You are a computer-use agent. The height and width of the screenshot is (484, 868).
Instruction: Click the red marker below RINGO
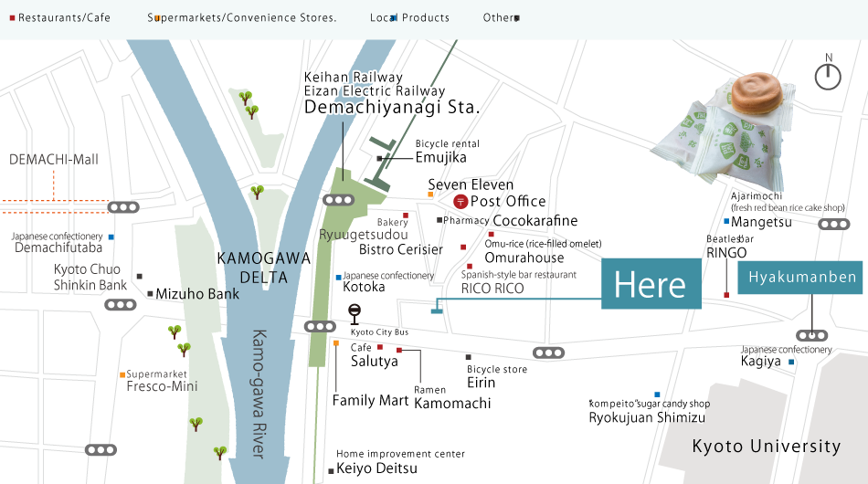726,295
